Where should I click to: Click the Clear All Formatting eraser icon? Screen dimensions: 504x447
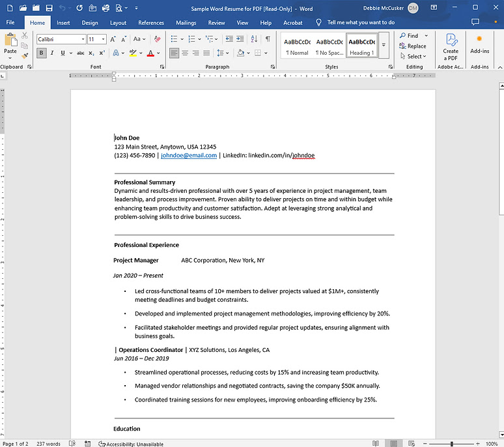click(157, 39)
